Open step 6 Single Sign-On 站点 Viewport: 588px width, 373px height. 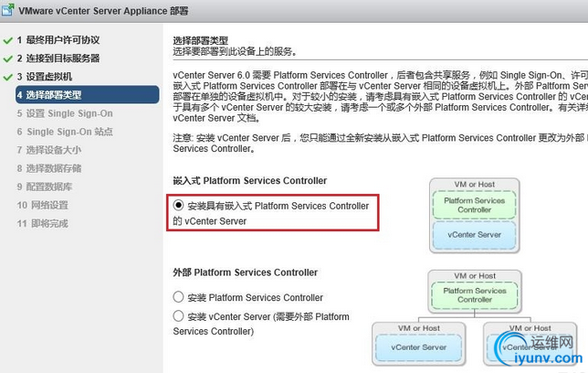(x=65, y=132)
